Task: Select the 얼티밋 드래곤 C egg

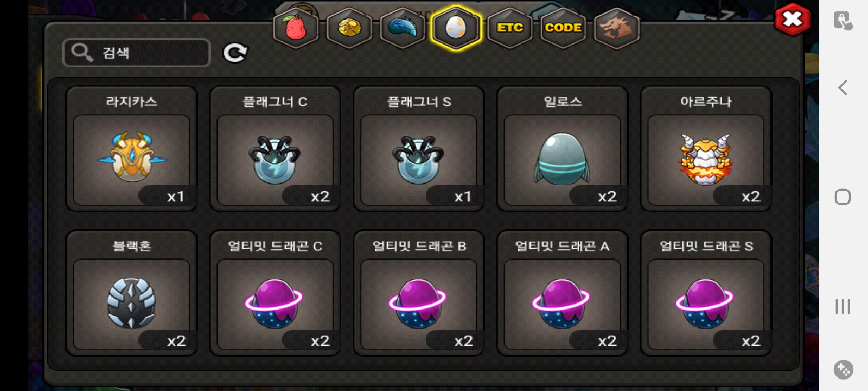Action: [x=275, y=293]
